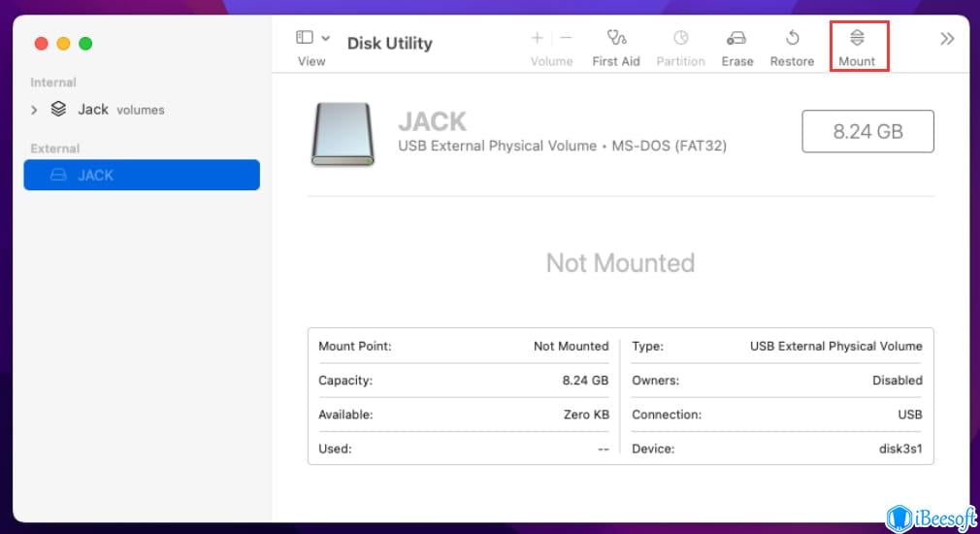Close the Disk Utility window
This screenshot has width=980, height=534.
click(41, 44)
